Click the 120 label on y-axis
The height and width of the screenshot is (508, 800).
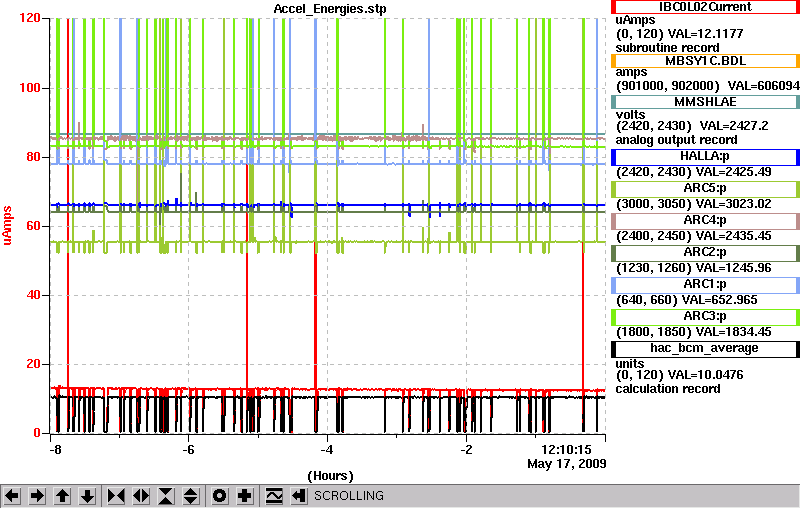click(x=30, y=18)
